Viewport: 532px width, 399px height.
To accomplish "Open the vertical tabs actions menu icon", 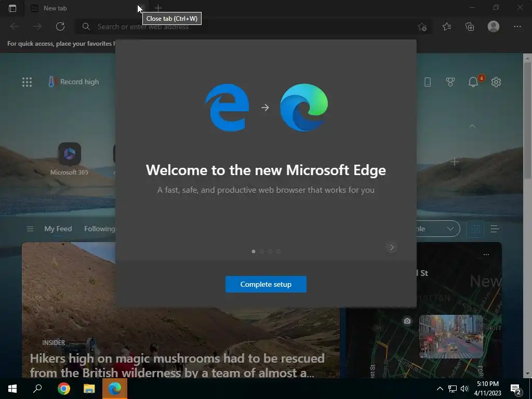I will pyautogui.click(x=12, y=8).
